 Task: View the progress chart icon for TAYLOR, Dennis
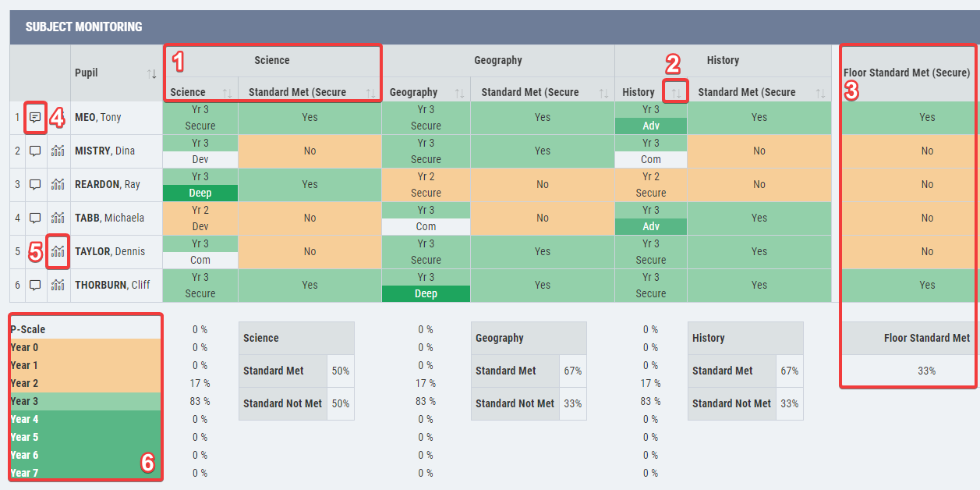58,251
